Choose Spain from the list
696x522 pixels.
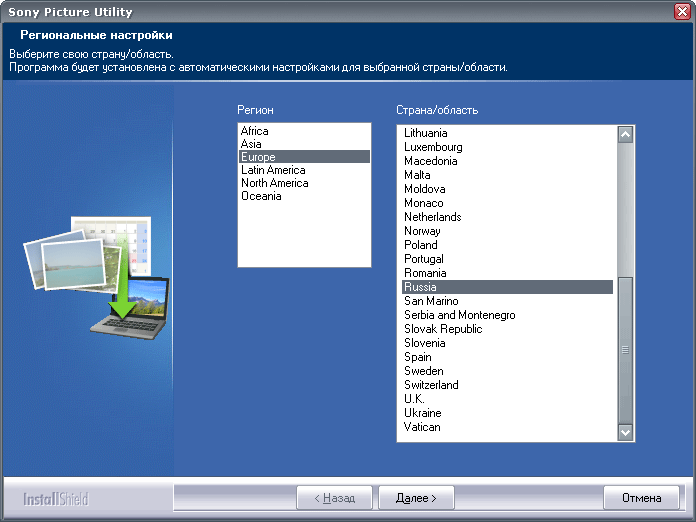pos(507,357)
